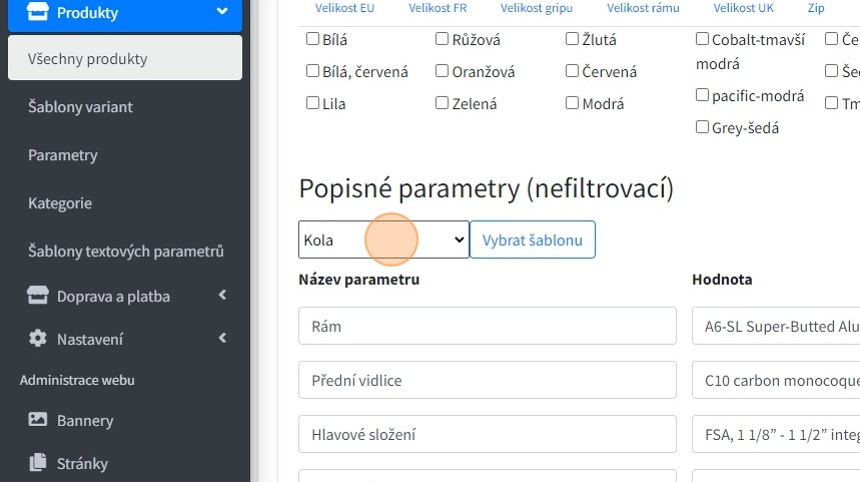This screenshot has width=860, height=482.
Task: Check the Růžová color checkbox
Action: pyautogui.click(x=442, y=40)
